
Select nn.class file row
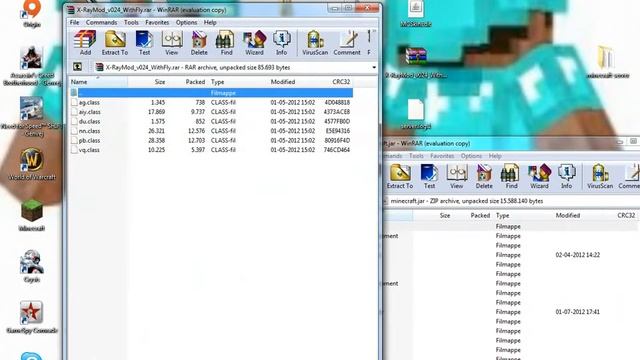211,131
